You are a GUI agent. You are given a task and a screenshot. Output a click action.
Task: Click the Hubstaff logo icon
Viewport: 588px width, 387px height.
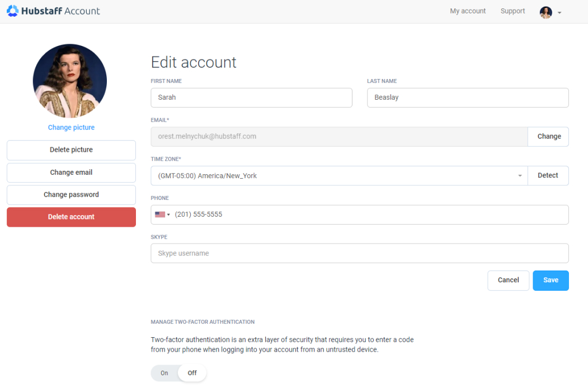(x=12, y=11)
